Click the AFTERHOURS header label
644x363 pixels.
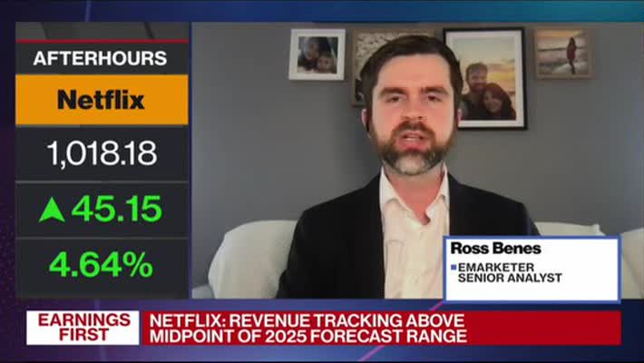100,58
